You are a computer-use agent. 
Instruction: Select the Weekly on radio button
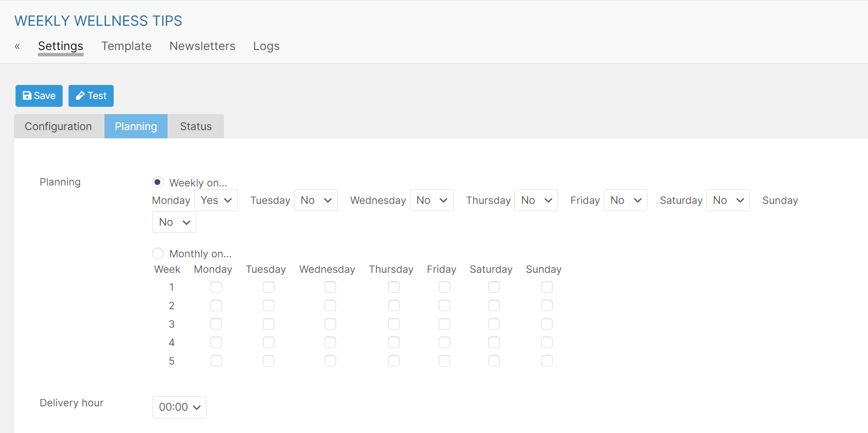click(x=158, y=183)
